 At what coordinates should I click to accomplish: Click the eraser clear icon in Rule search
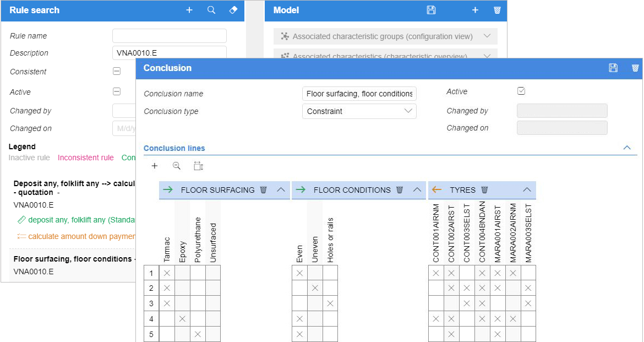[233, 10]
